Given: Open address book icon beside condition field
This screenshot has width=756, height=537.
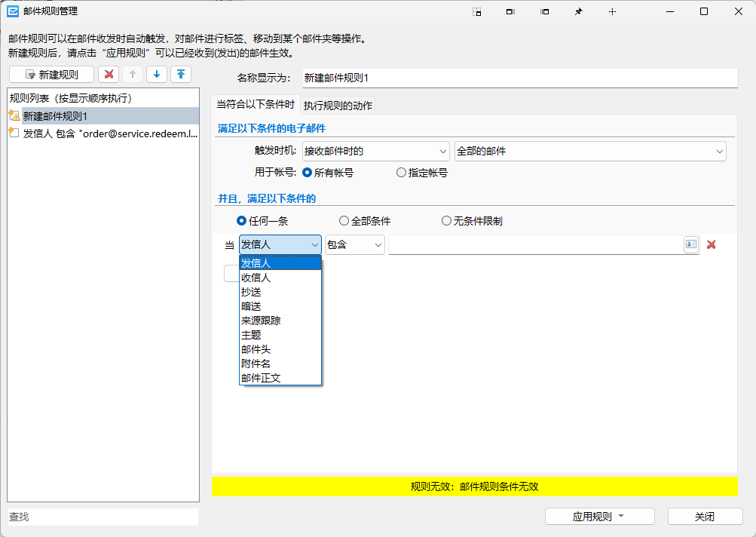Looking at the screenshot, I should tap(691, 244).
